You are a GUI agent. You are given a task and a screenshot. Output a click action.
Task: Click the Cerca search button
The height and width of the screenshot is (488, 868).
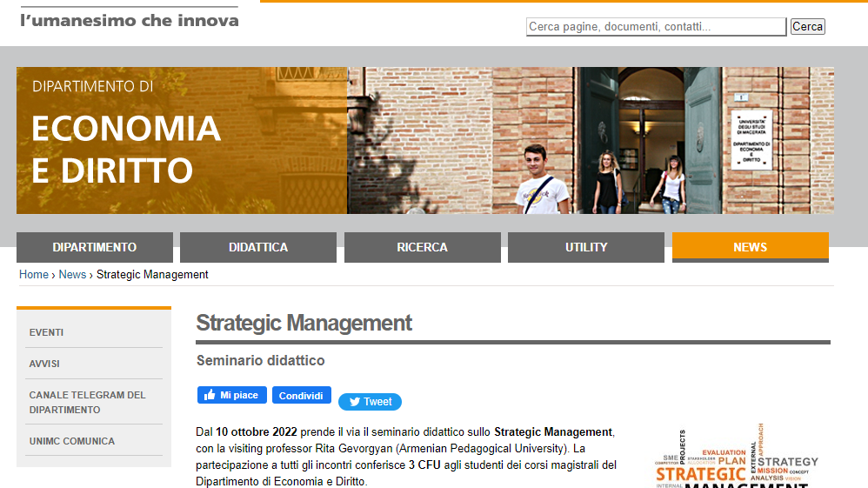[808, 27]
